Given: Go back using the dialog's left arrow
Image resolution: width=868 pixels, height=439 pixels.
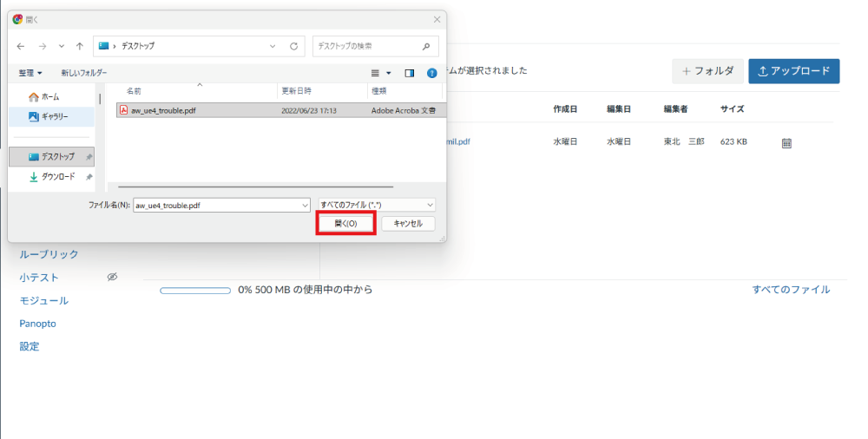Looking at the screenshot, I should tap(21, 47).
